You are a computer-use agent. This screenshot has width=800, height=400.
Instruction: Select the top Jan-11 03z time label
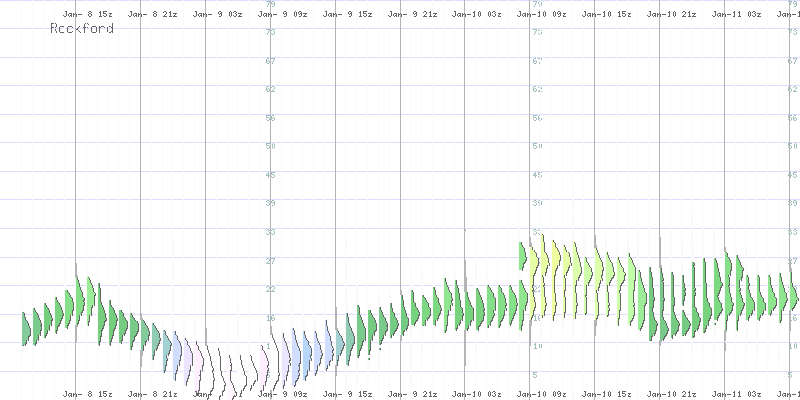[x=737, y=16]
